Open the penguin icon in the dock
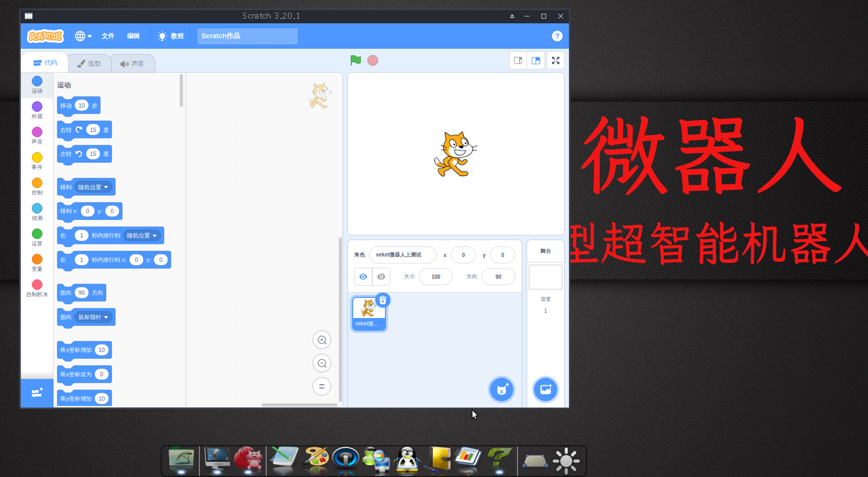 point(407,460)
